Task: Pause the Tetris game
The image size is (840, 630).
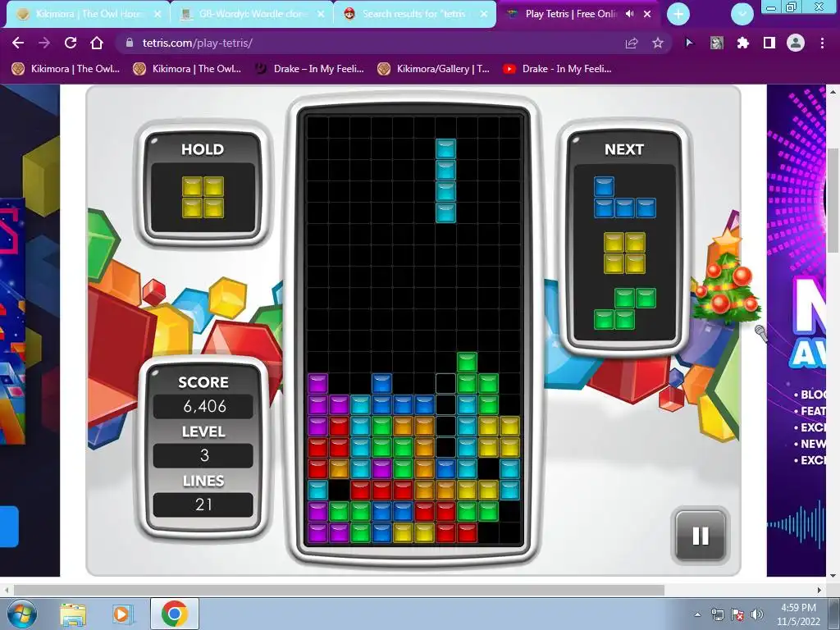Action: pyautogui.click(x=700, y=536)
